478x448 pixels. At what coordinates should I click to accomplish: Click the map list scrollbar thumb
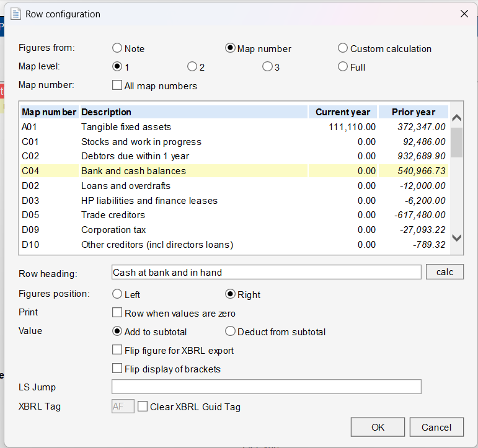456,143
